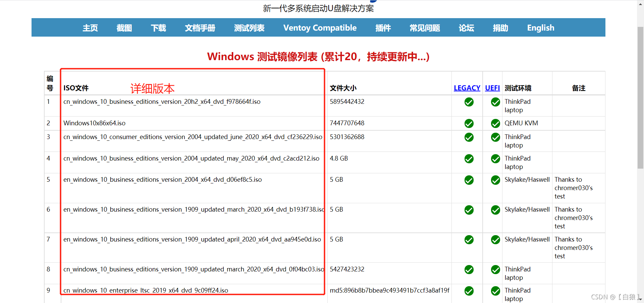Screen dimensions: 644x303
Task: Click LEGACY checkmark for Windows10x86x64.iso row
Action: pyautogui.click(x=469, y=124)
